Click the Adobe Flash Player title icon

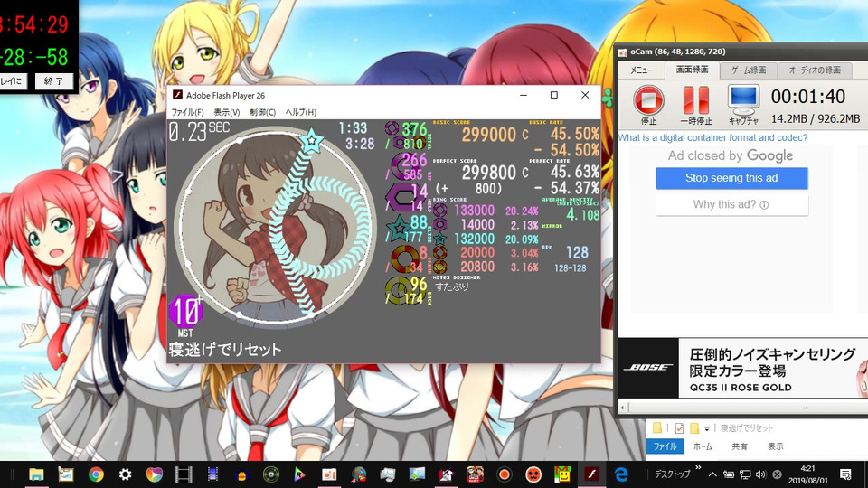pos(177,95)
